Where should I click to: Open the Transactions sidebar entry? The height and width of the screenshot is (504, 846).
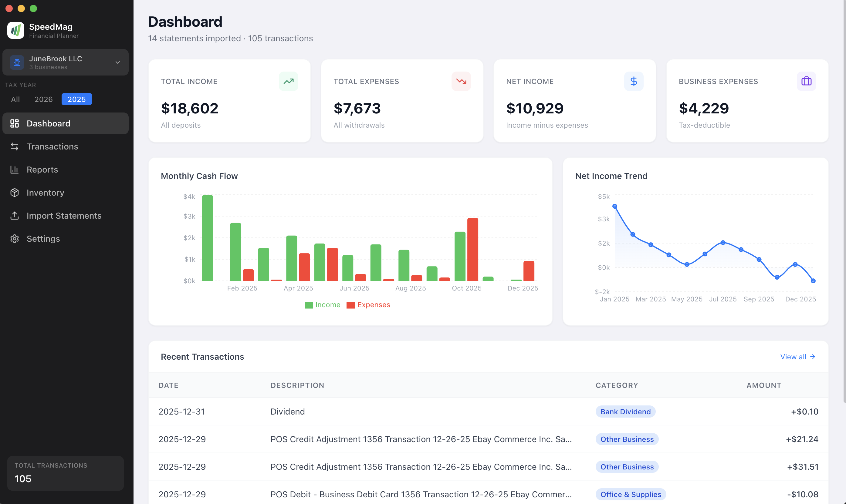point(52,146)
